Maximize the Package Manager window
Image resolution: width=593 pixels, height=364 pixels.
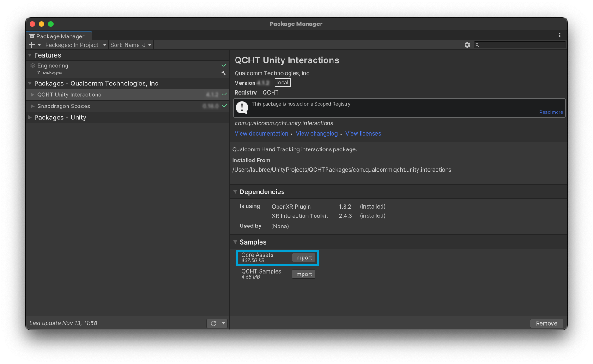pos(51,24)
